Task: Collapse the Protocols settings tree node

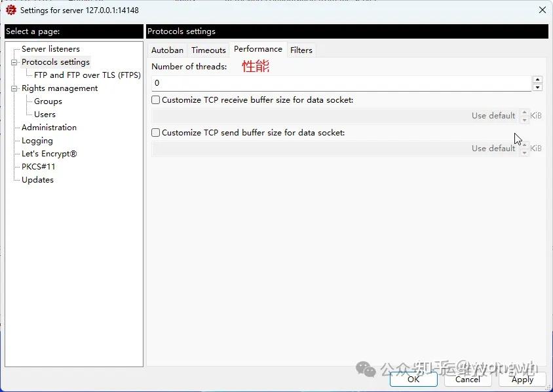Action: 14,62
